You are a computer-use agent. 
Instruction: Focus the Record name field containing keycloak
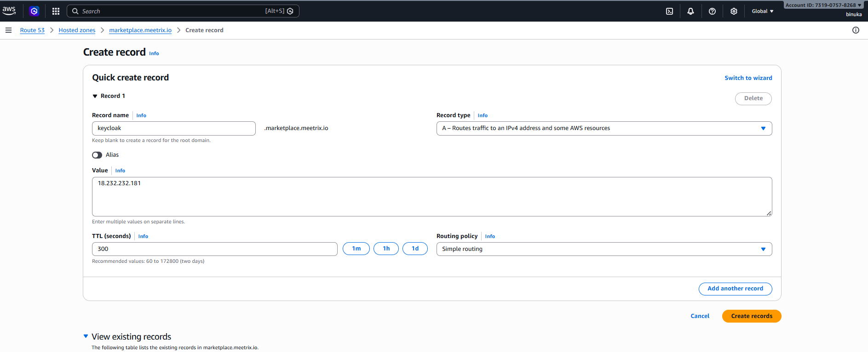pos(174,128)
